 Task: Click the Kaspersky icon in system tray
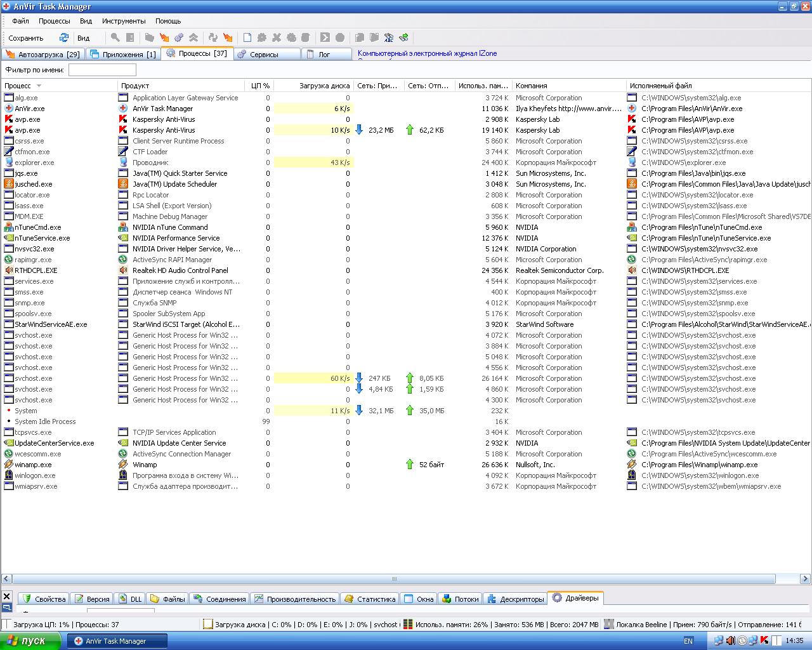[x=764, y=640]
